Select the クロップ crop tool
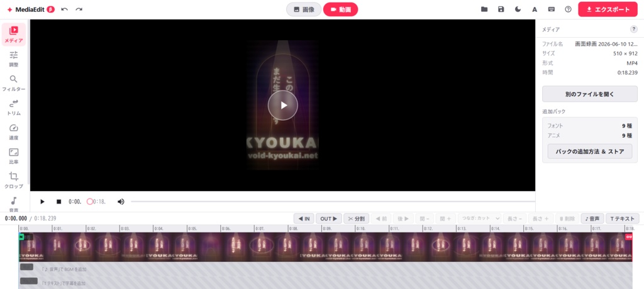Image resolution: width=644 pixels, height=289 pixels. click(14, 181)
